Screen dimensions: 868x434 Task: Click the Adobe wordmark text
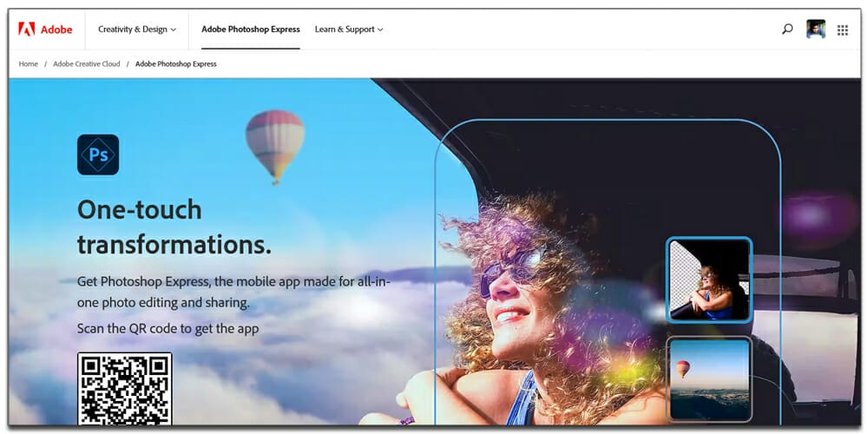(56, 30)
